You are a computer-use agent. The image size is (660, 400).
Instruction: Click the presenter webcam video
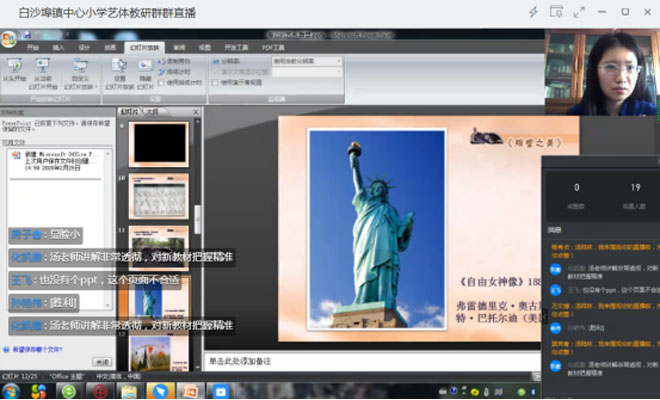point(602,72)
